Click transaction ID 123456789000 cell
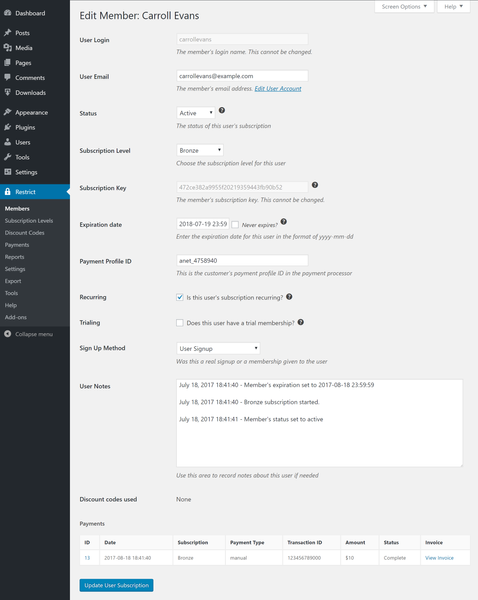The image size is (478, 600). pos(312,558)
